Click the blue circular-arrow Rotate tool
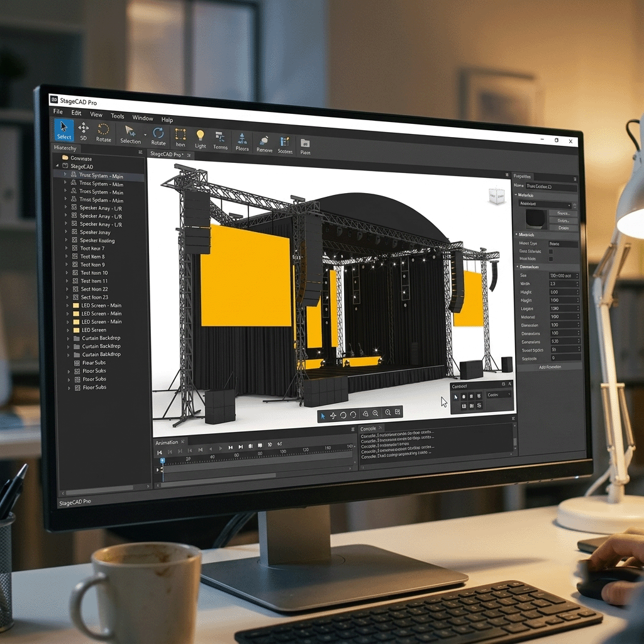The width and height of the screenshot is (644, 644). [158, 136]
